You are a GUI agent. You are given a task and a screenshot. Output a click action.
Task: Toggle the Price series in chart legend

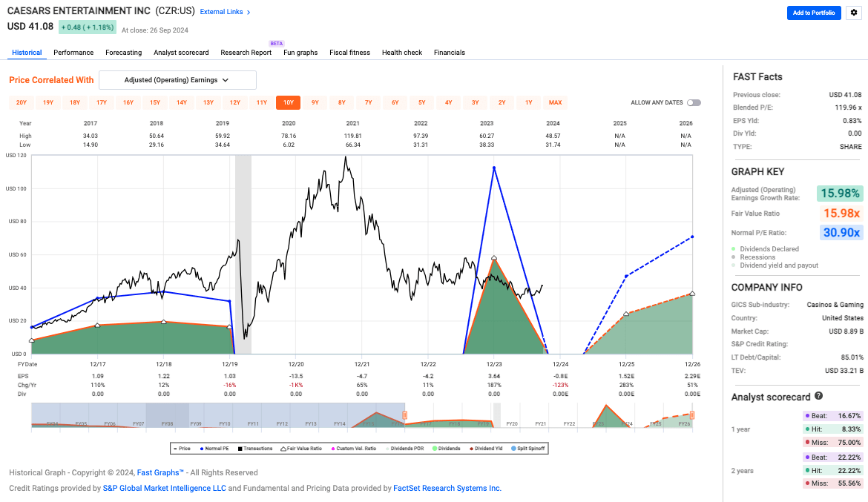[182, 449]
